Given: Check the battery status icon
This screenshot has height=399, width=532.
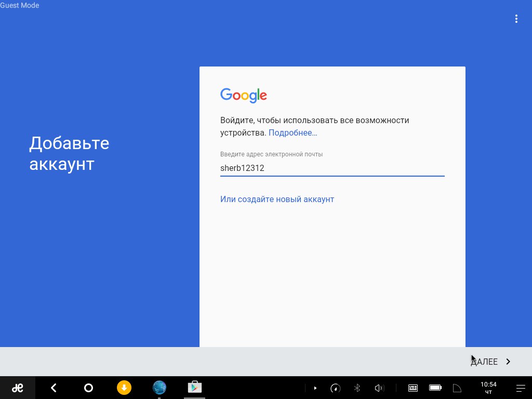Looking at the screenshot, I should click(x=435, y=388).
